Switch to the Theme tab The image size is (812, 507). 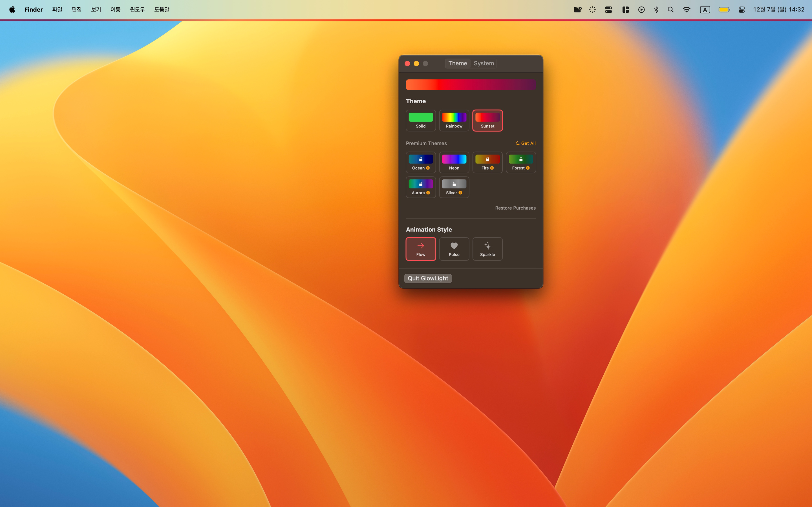[x=457, y=63]
